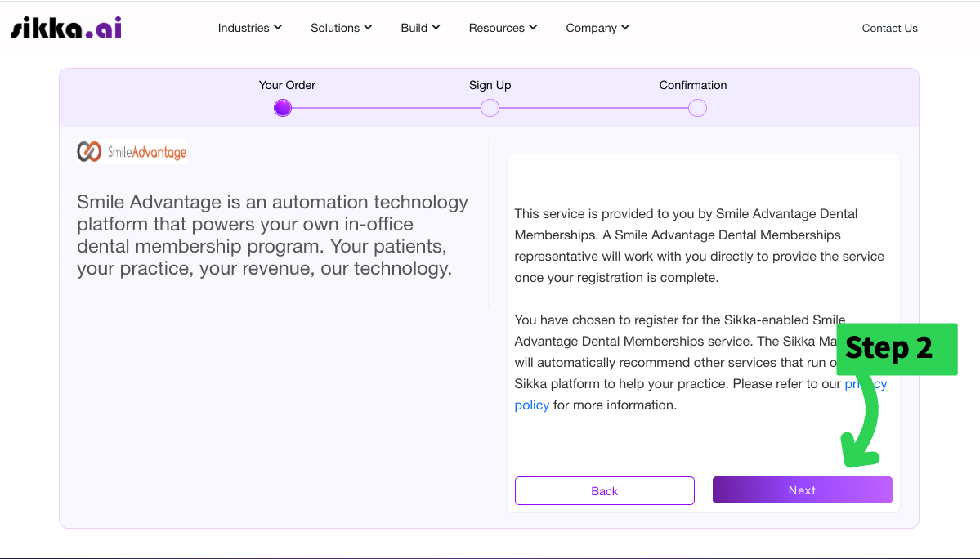The height and width of the screenshot is (559, 980).
Task: Click the Sign Up step label
Action: pos(490,85)
